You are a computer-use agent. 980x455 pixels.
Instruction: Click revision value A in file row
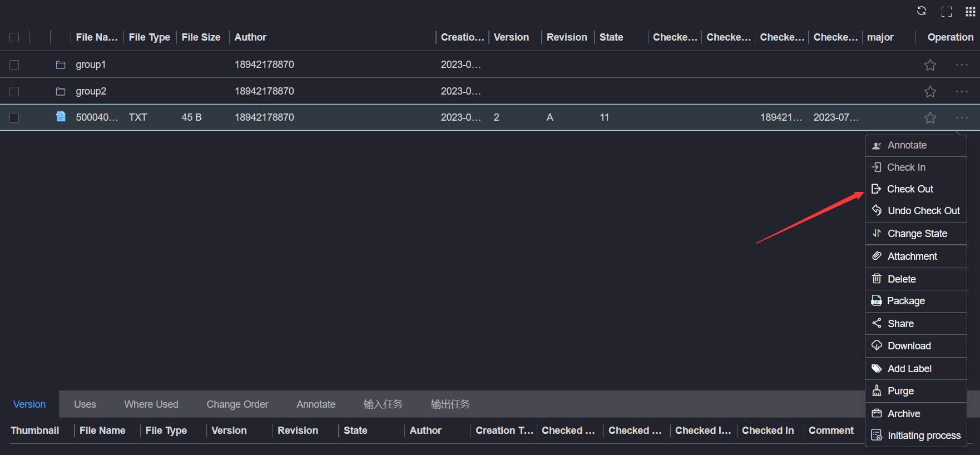(550, 117)
